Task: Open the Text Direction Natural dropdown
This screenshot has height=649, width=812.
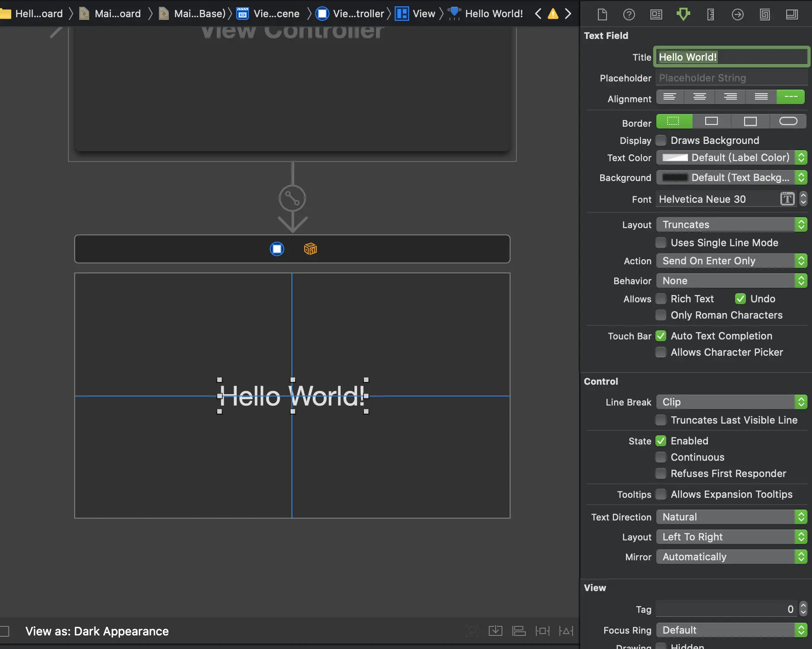Action: (x=732, y=517)
